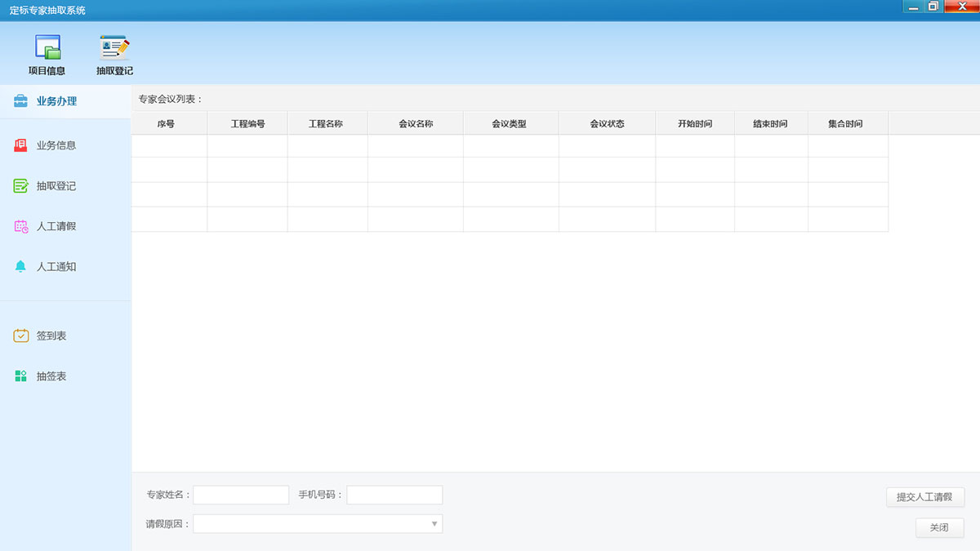Click the 手机号码 input field
Image resolution: width=980 pixels, height=551 pixels.
pyautogui.click(x=394, y=495)
